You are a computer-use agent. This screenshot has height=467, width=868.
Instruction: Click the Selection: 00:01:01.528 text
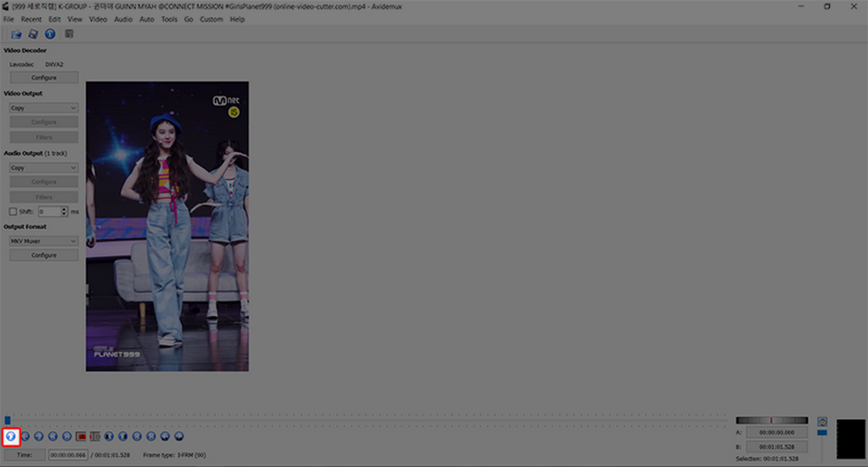(x=768, y=459)
